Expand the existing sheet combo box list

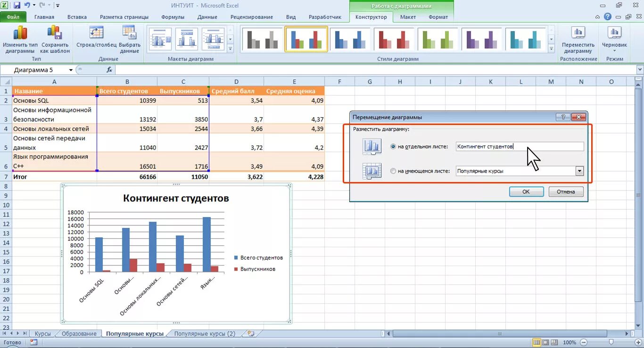[x=579, y=171]
